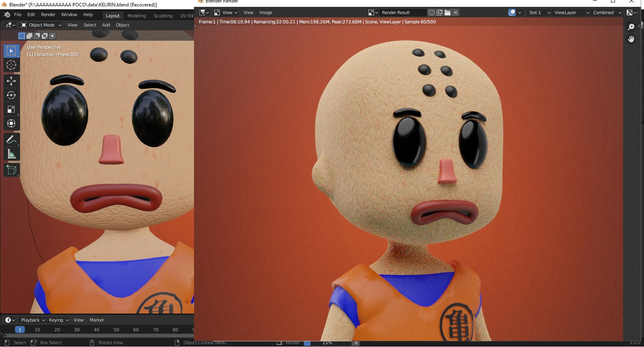Open the Playback dropdown in timeline
644x347 pixels.
33,320
